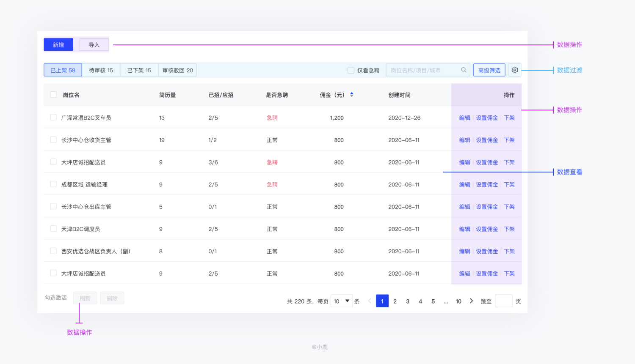
Task: Click the 跳至 page number input
Action: (x=504, y=301)
